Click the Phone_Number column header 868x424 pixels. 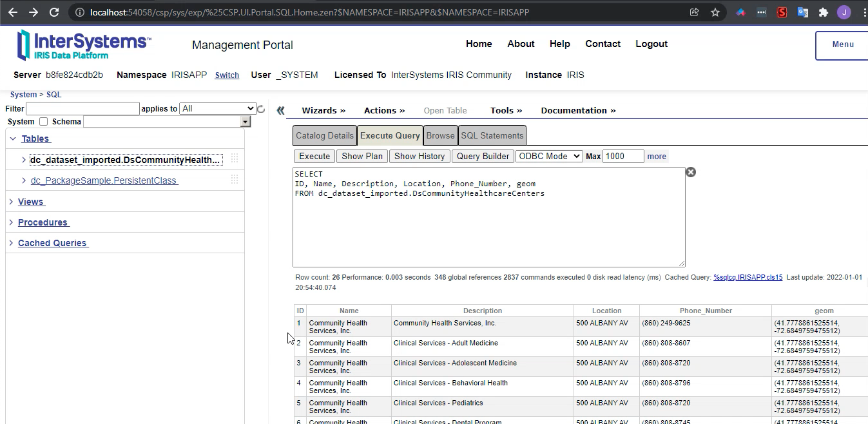click(x=706, y=311)
